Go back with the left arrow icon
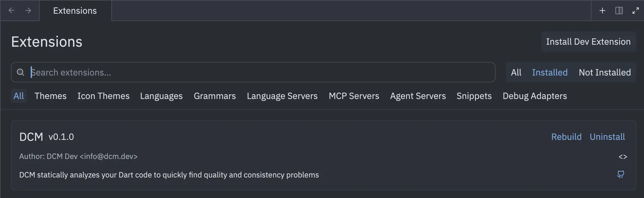Screen dimensions: 644x198 point(12,11)
